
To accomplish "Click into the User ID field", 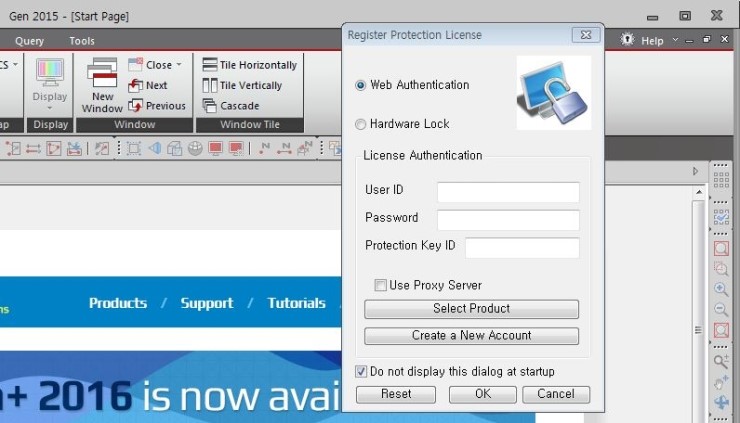I will (x=508, y=192).
